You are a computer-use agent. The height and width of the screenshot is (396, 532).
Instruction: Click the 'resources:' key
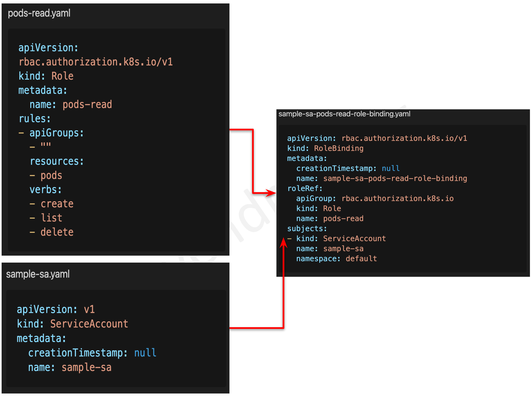coord(57,161)
